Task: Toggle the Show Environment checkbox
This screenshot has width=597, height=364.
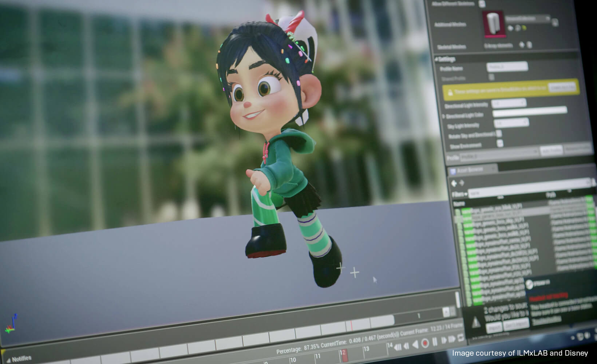Action: (x=500, y=144)
